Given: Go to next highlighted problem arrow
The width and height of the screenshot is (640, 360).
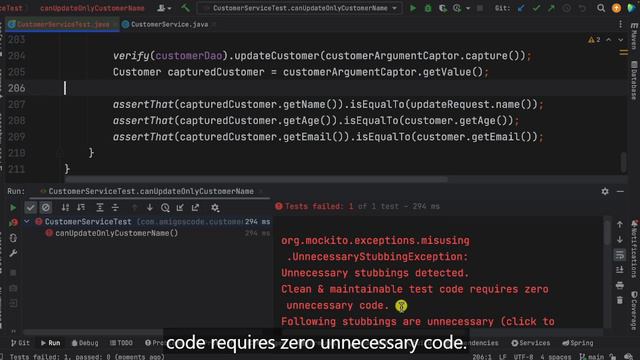Looking at the screenshot, I should (621, 40).
